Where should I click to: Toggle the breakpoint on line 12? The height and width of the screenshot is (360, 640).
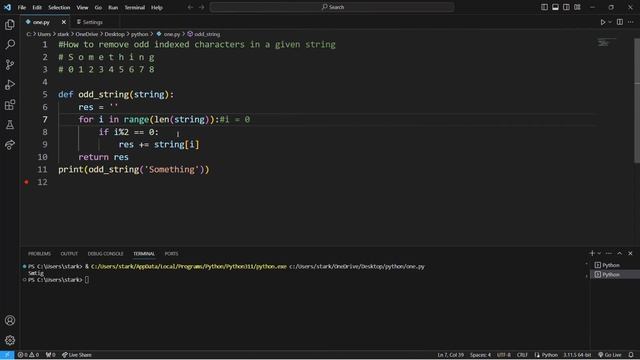[x=27, y=182]
